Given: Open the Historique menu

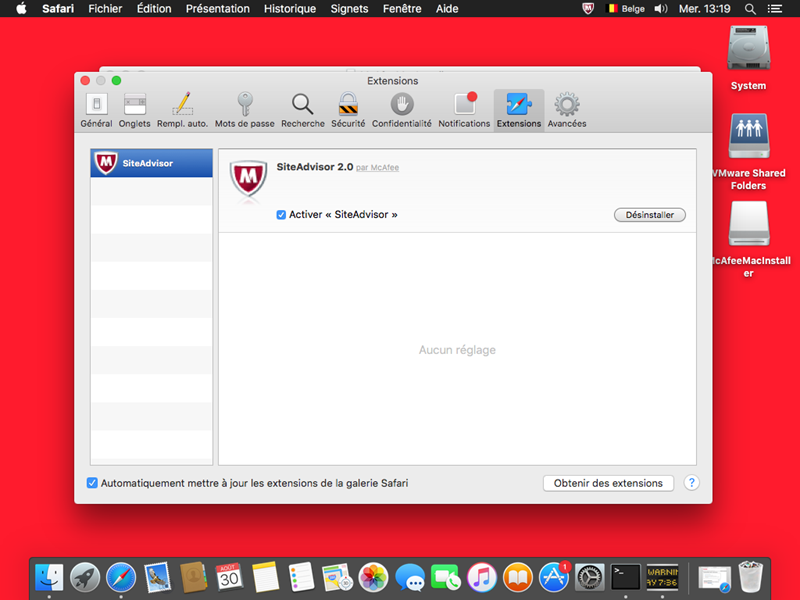Looking at the screenshot, I should click(x=290, y=9).
